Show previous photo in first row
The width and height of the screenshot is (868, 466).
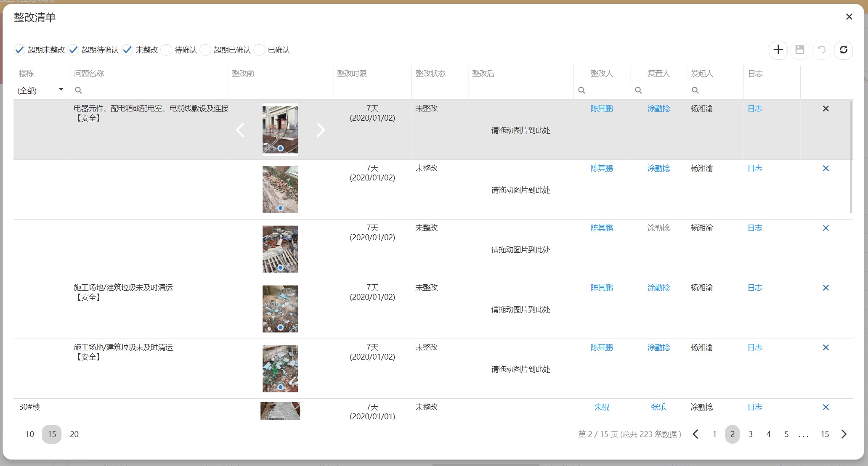pos(240,130)
